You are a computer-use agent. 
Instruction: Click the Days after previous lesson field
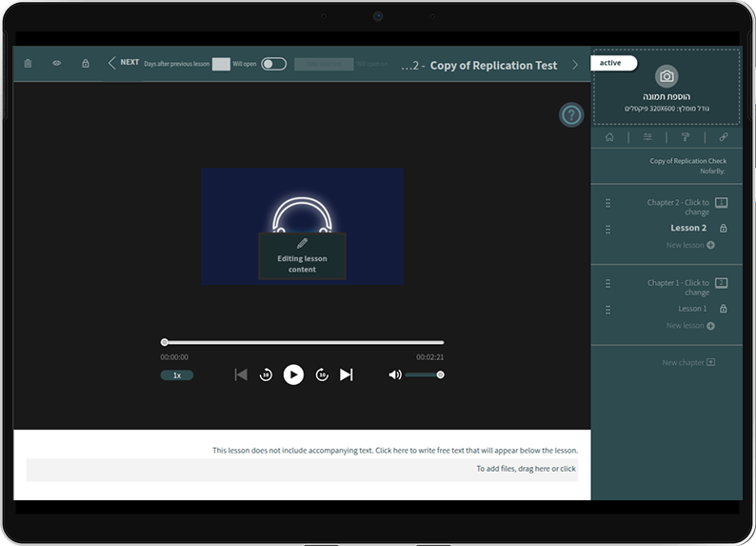pos(221,64)
